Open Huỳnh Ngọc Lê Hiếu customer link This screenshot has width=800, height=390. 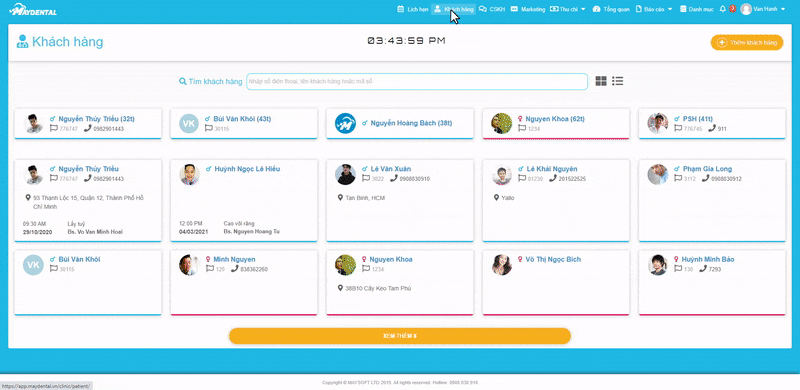click(x=247, y=169)
